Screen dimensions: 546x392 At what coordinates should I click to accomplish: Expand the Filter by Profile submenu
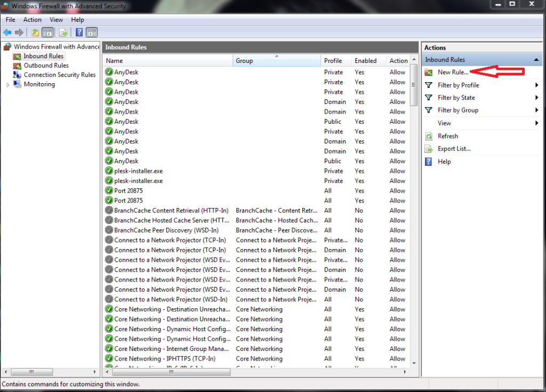coord(458,85)
